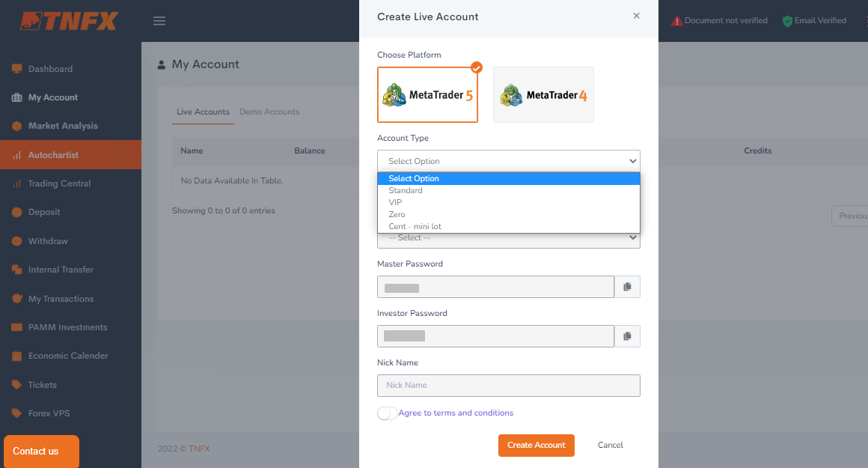Choose Cent - mini lot account type

(509, 227)
